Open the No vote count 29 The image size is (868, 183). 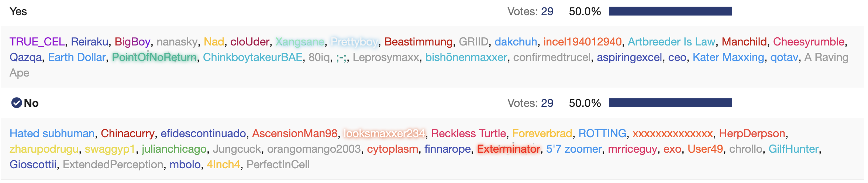[547, 103]
